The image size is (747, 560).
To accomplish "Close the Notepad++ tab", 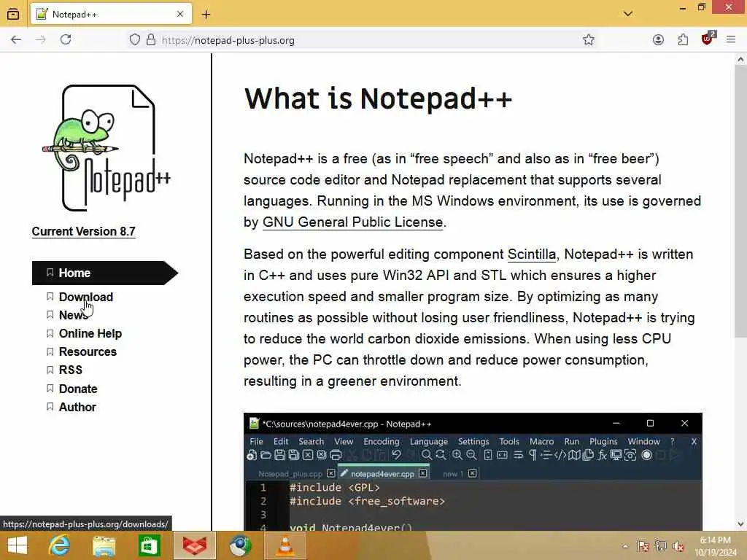I will (x=180, y=15).
